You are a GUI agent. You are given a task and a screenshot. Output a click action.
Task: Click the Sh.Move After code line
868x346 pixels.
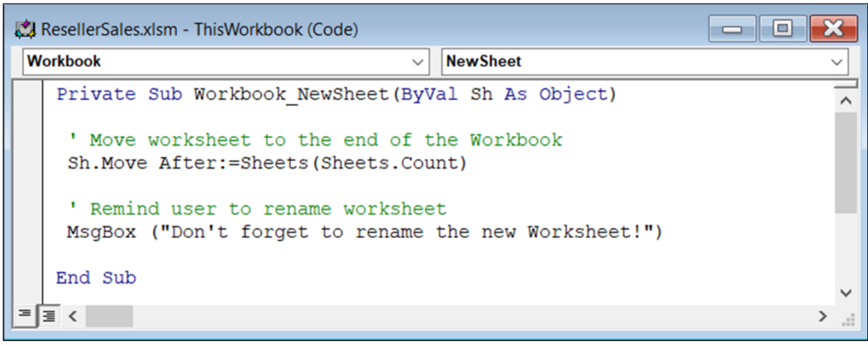point(266,164)
